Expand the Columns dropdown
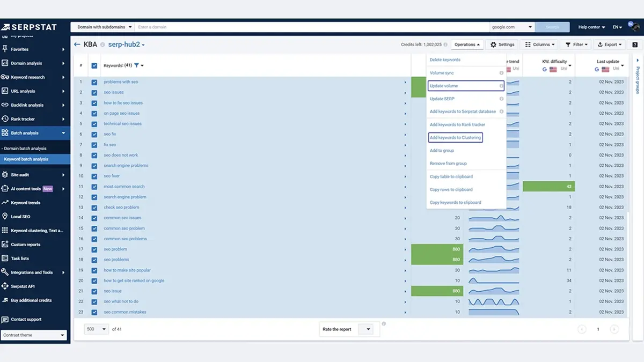 click(x=540, y=45)
